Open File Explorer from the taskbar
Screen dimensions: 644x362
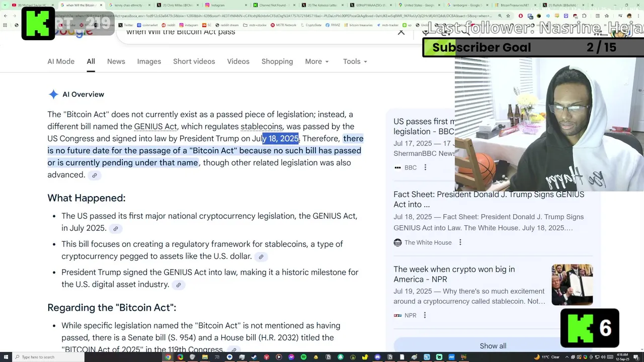205,357
